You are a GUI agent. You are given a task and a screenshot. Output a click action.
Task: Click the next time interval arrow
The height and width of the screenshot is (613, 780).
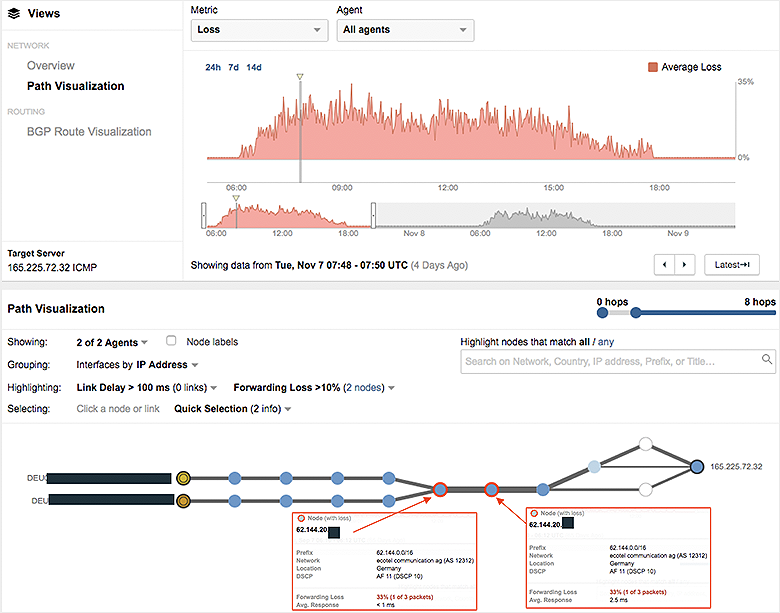(684, 265)
